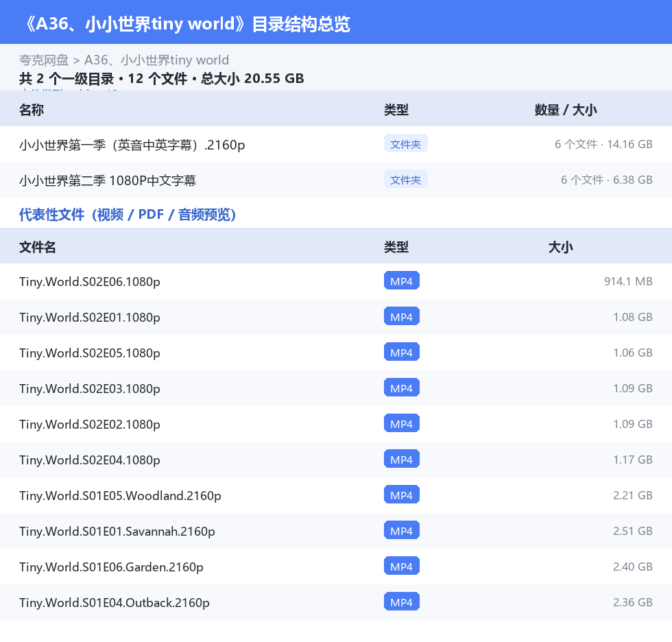
Task: Select file Tiny.World.S01E01.Savannah.2160p
Action: 117,531
